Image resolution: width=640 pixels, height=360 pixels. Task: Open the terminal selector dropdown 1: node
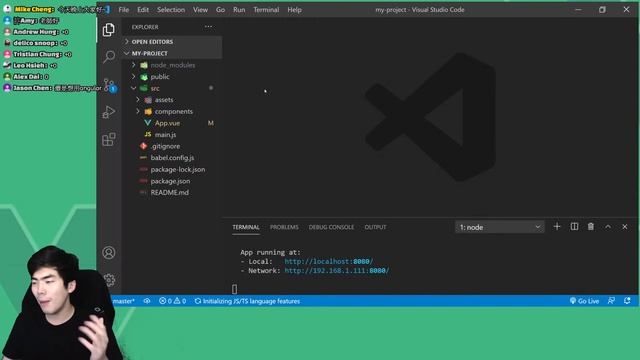tap(500, 227)
